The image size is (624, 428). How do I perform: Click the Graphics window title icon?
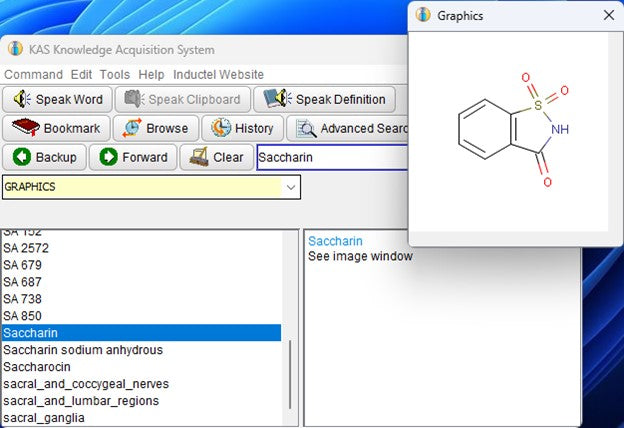[x=423, y=15]
